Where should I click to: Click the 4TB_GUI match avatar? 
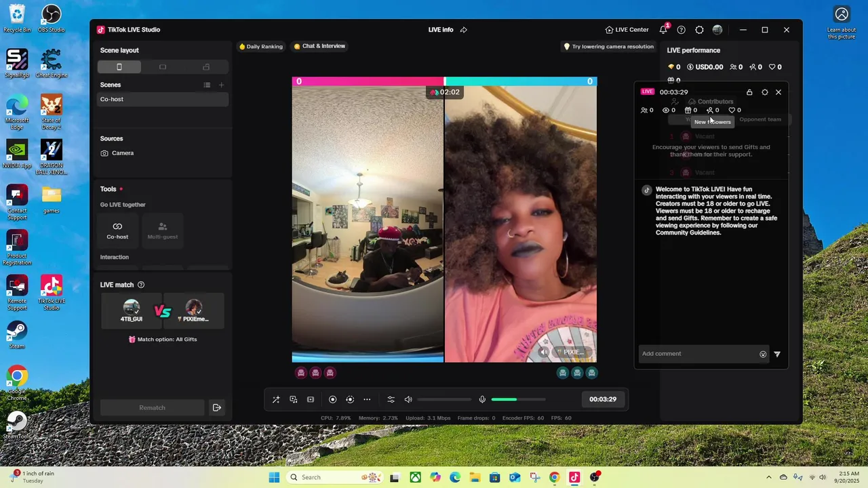click(132, 310)
